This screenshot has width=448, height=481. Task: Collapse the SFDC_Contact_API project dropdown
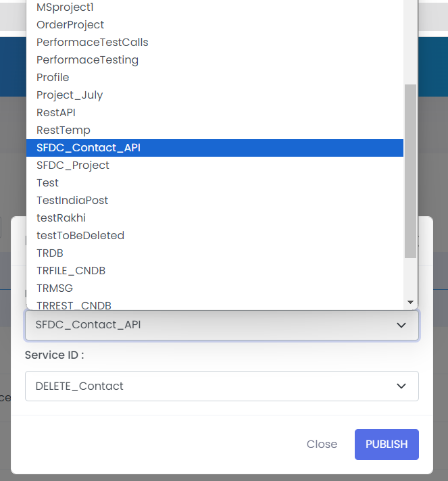(222, 325)
